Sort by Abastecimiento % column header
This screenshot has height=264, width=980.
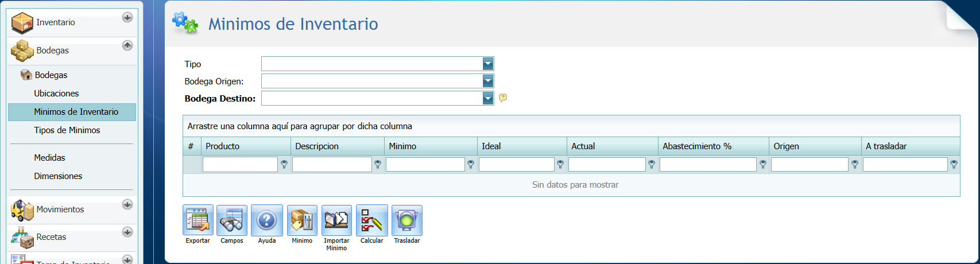pos(714,146)
